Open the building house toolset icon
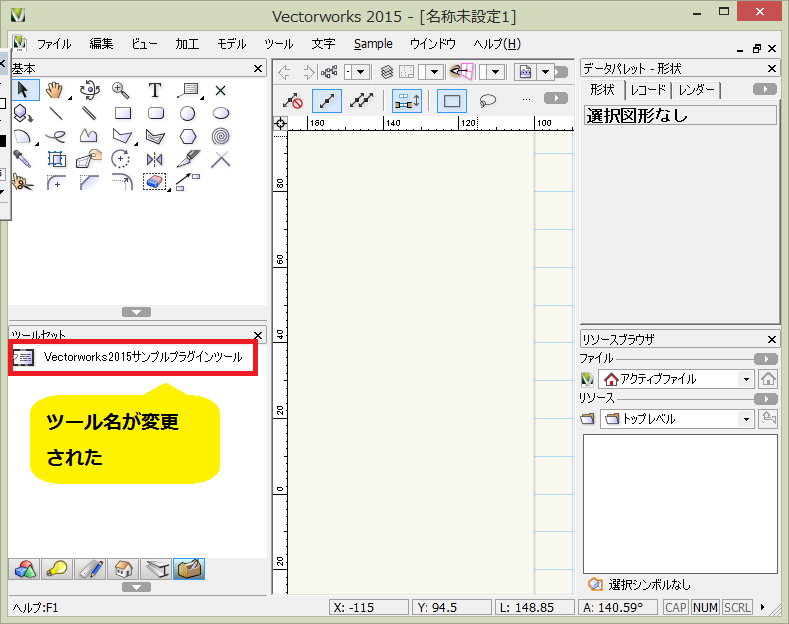789x624 pixels. pos(123,569)
